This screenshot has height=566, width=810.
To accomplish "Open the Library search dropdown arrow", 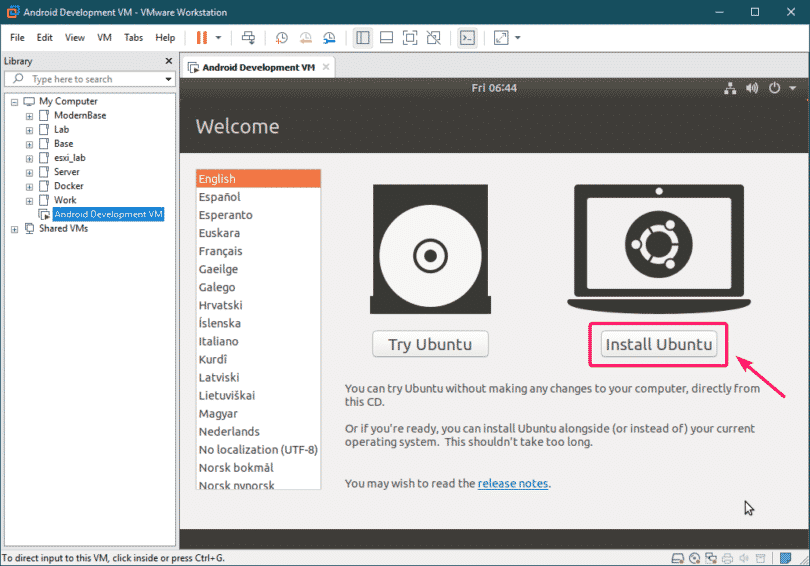I will (x=168, y=79).
